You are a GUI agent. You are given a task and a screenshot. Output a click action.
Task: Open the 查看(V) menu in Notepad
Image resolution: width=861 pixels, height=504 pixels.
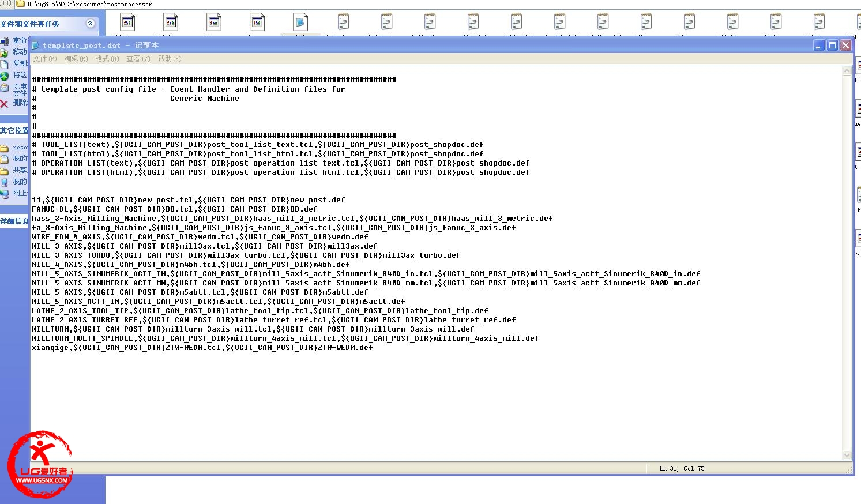click(x=138, y=59)
